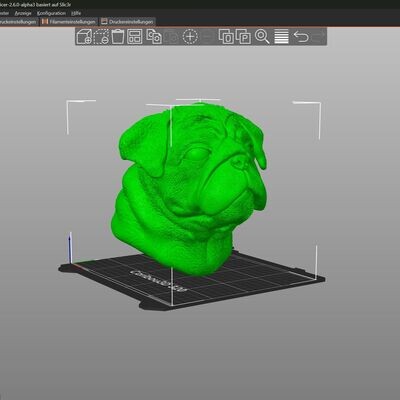Switch to the Filamenteinstellungen tab
The height and width of the screenshot is (400, 400).
[x=69, y=22]
